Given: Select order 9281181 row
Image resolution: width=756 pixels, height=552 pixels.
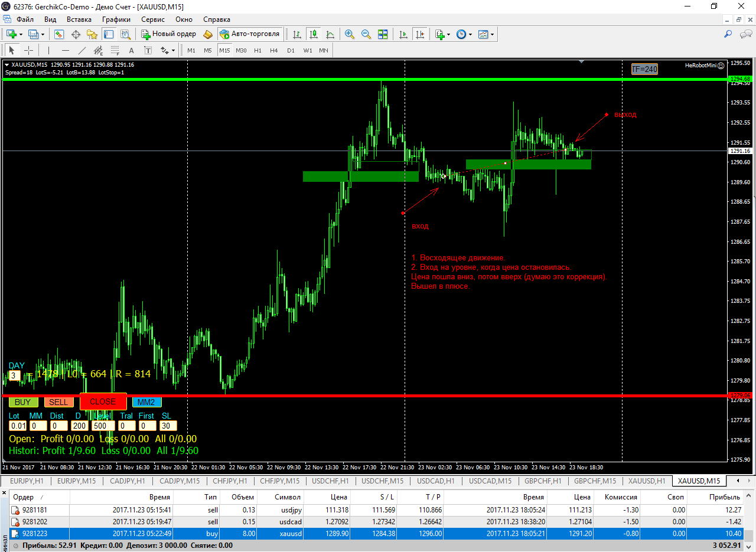Looking at the screenshot, I should pyautogui.click(x=377, y=510).
